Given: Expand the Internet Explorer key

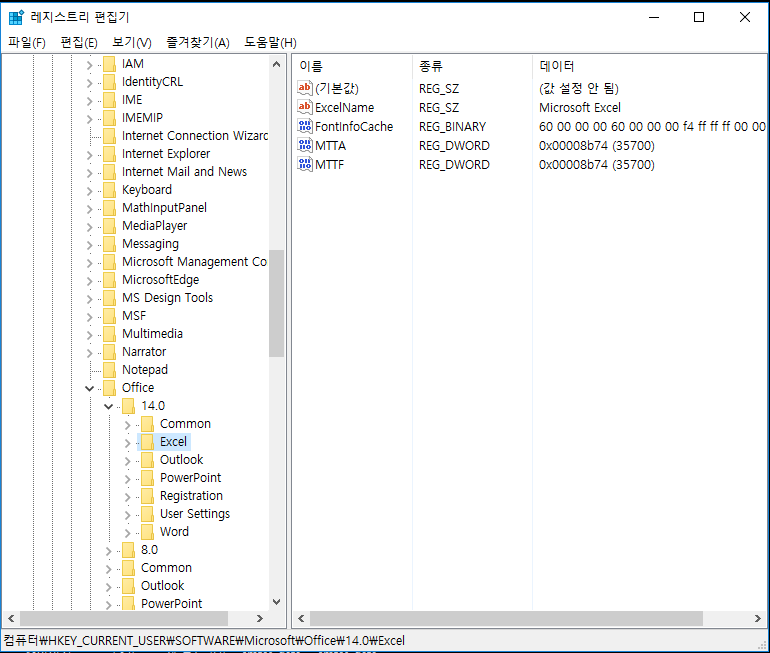Looking at the screenshot, I should point(89,155).
